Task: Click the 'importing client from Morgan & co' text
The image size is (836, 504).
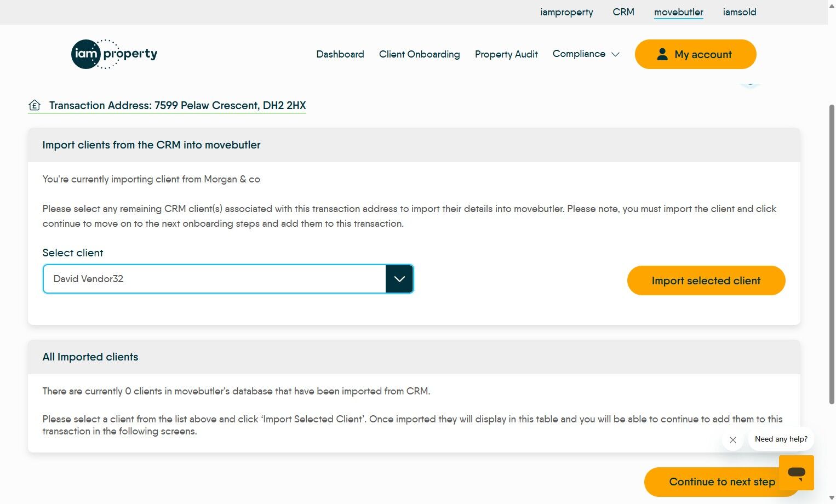Action: coord(186,179)
